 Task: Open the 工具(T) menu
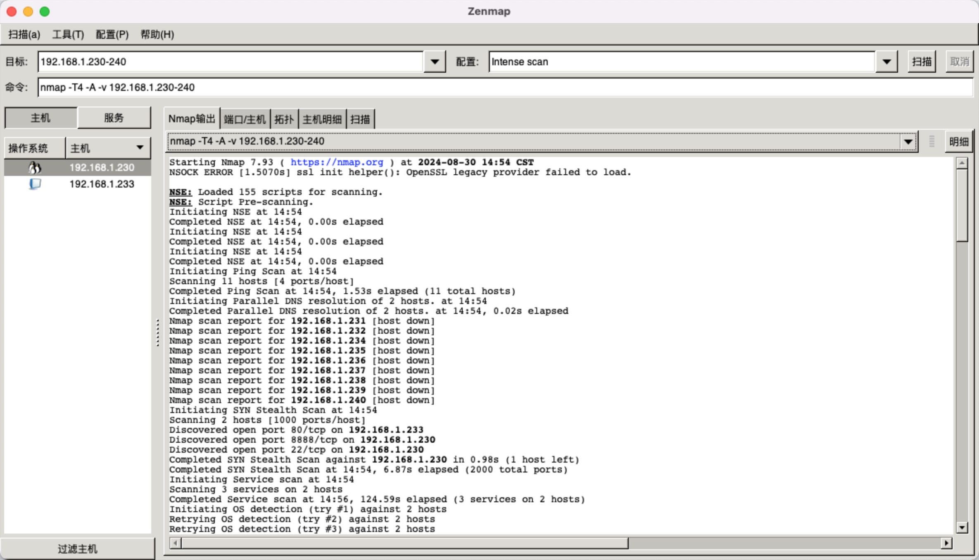[68, 34]
